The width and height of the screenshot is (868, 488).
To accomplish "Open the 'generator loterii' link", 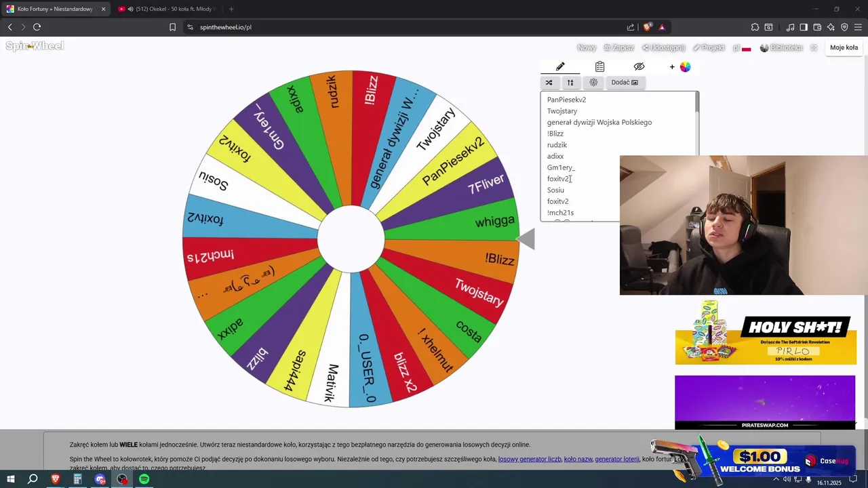I will tap(617, 459).
